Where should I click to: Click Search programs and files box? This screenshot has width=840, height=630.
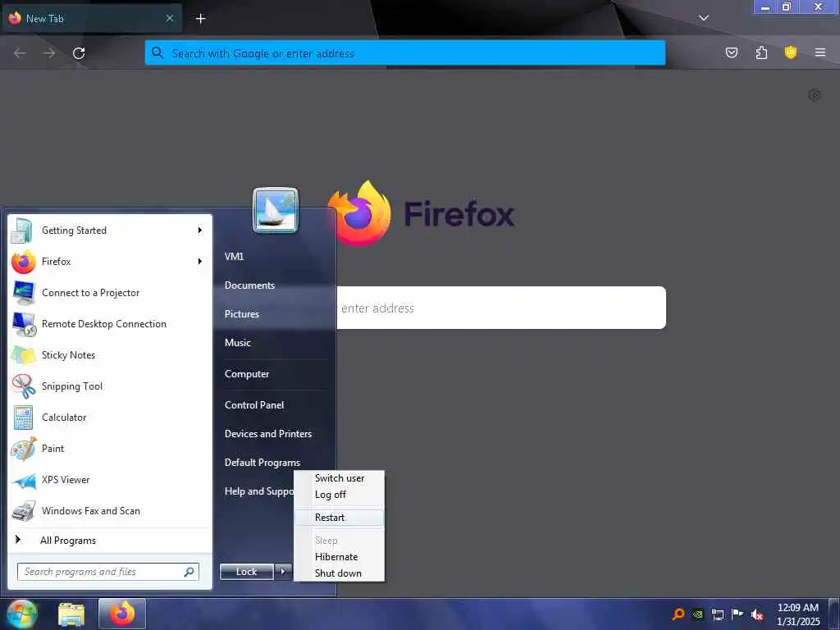tap(107, 572)
